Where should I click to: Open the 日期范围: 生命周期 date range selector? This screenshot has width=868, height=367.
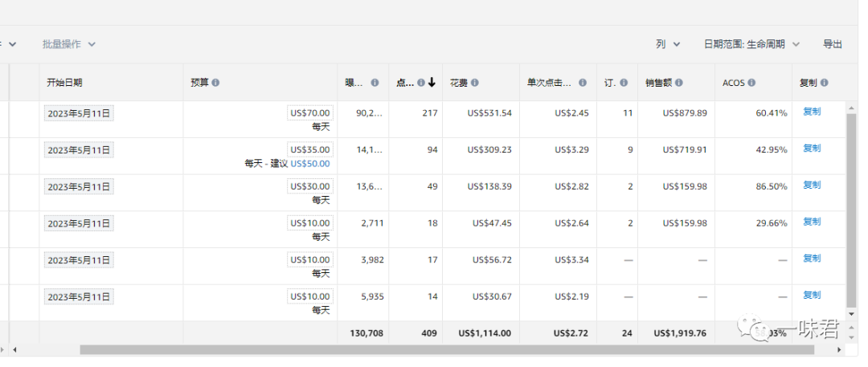751,44
